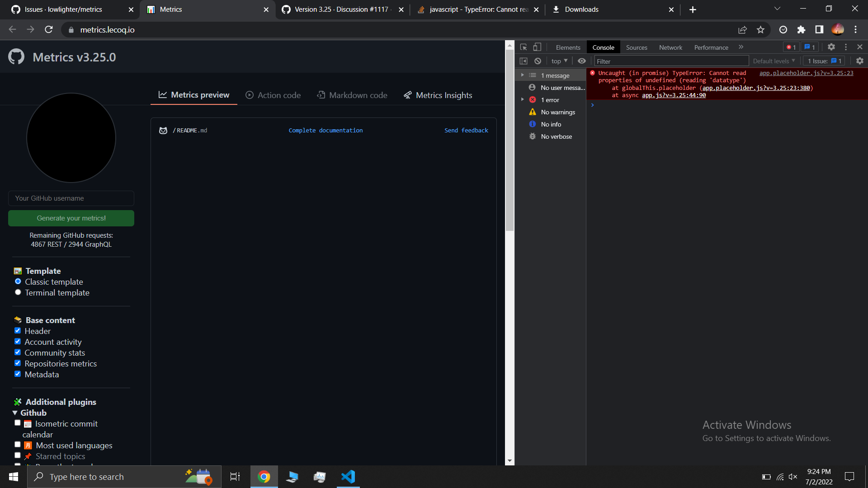Open the Windows notification center icon

[849, 477]
